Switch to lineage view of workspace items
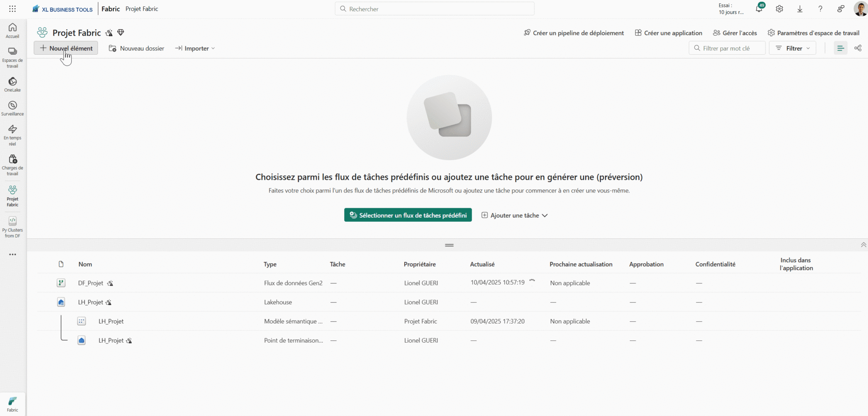 (x=857, y=48)
